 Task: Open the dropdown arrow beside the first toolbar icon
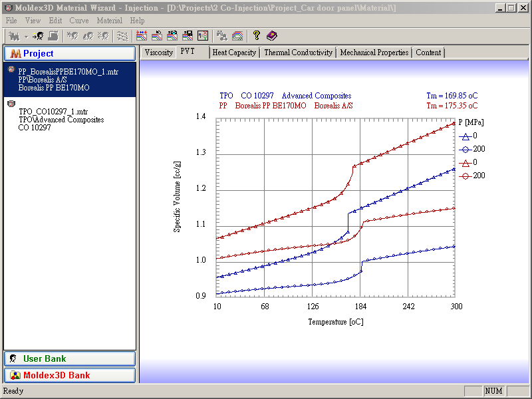coord(26,37)
